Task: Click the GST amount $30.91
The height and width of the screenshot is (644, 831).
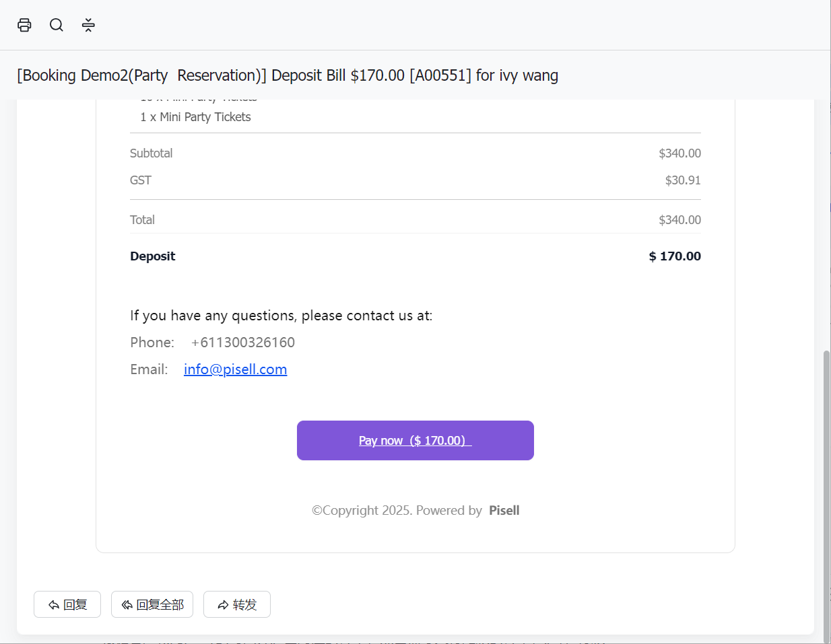Action: pyautogui.click(x=683, y=180)
